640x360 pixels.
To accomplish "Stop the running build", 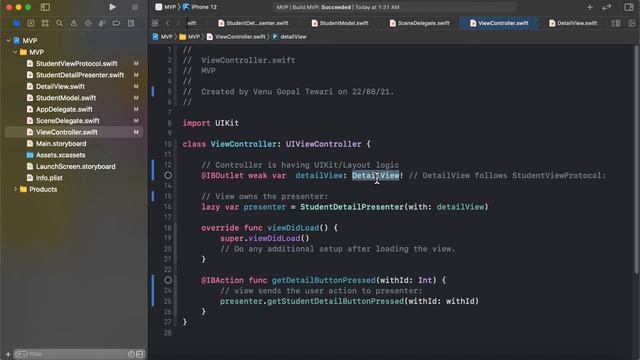I will 135,7.
